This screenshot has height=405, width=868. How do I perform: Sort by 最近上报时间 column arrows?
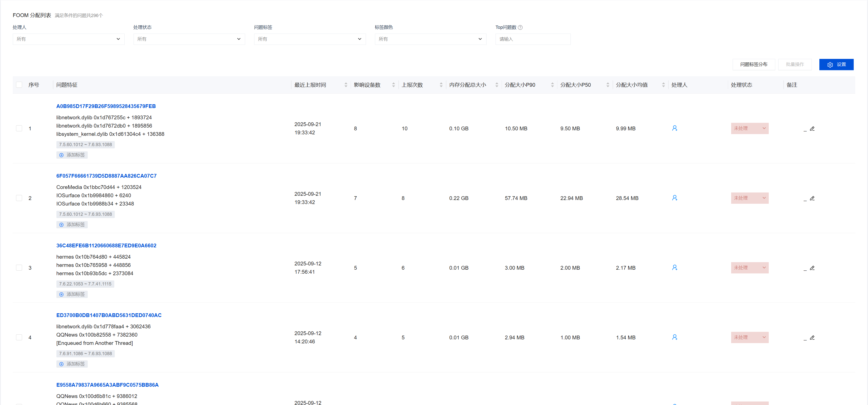pos(346,85)
